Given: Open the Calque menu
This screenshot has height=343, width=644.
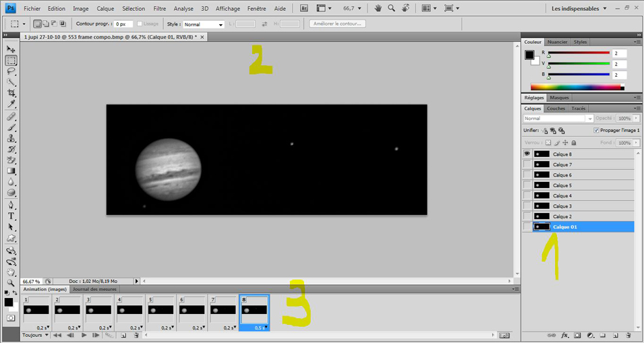Looking at the screenshot, I should click(105, 8).
